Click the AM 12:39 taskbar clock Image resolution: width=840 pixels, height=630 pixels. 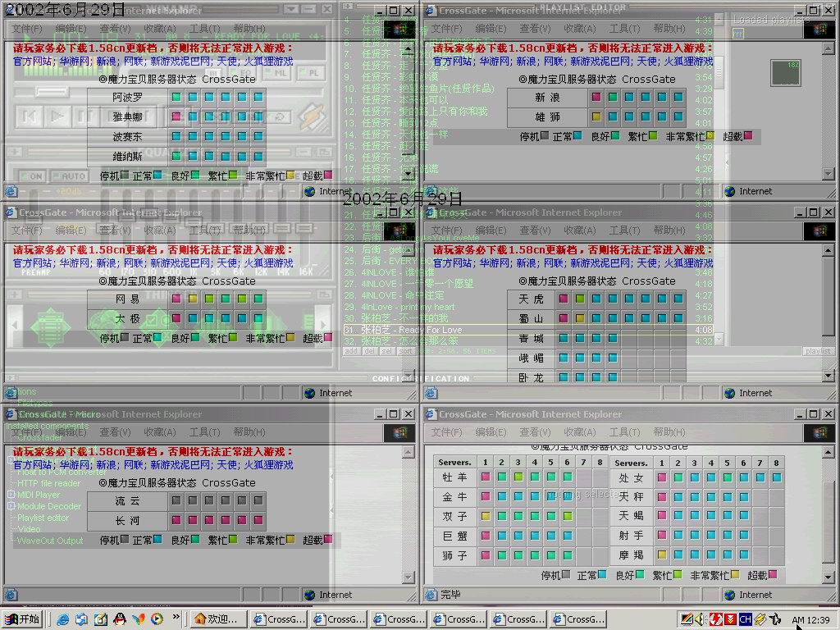pyautogui.click(x=810, y=620)
